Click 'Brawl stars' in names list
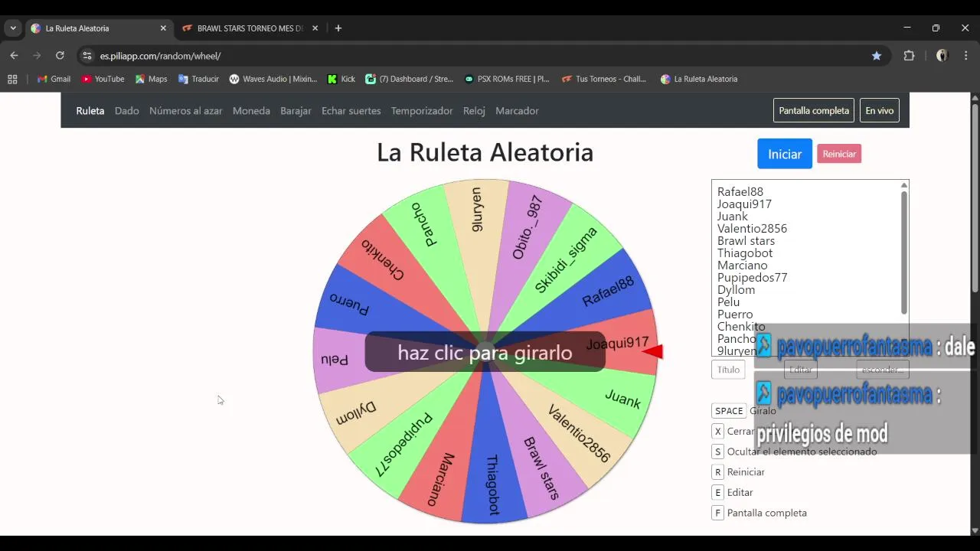The height and width of the screenshot is (551, 980). click(x=746, y=241)
